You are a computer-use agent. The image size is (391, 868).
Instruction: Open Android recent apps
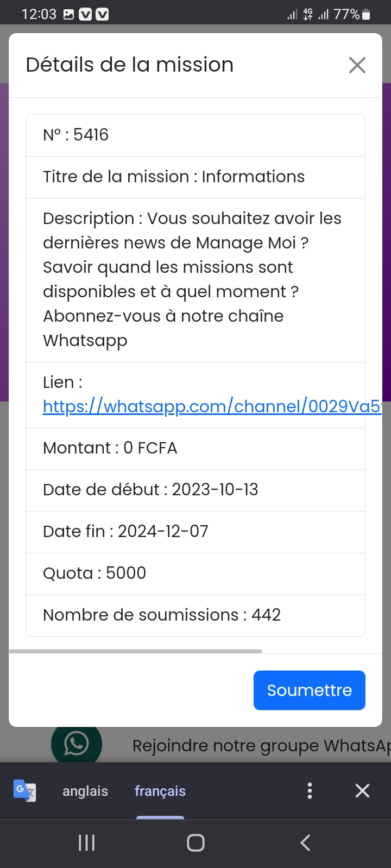tap(87, 843)
